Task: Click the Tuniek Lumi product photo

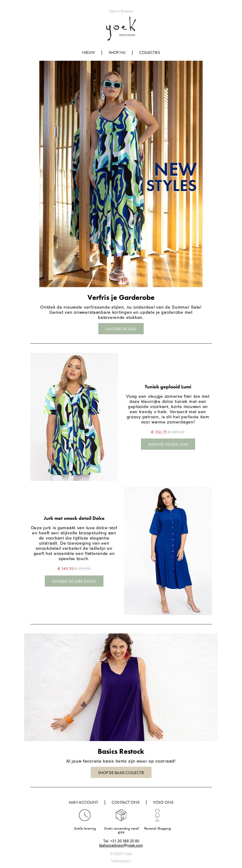Action: click(74, 416)
